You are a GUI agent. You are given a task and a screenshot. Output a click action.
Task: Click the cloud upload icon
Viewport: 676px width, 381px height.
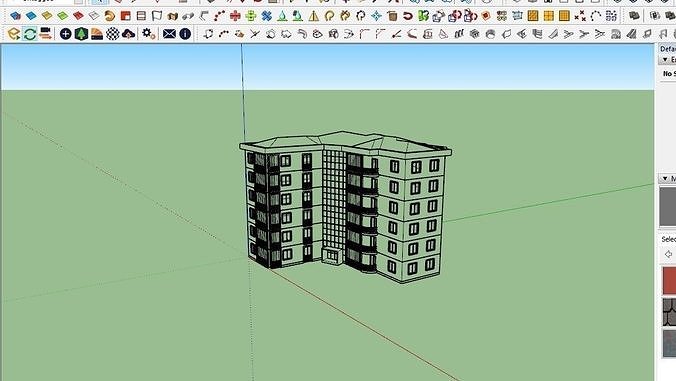[128, 34]
